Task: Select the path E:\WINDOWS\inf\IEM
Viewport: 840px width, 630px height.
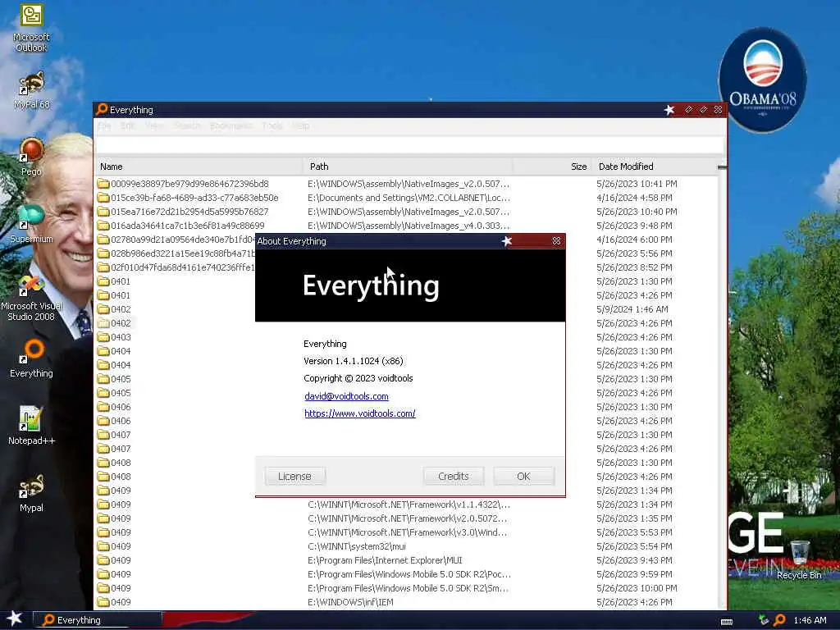Action: (x=350, y=602)
